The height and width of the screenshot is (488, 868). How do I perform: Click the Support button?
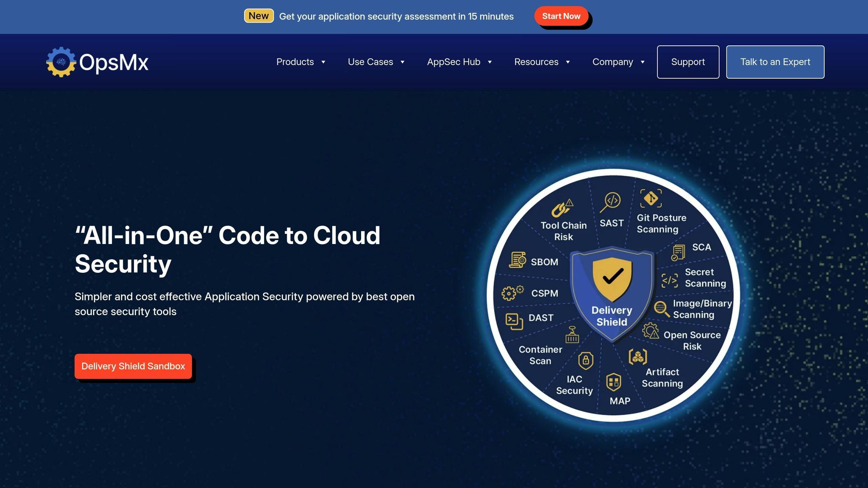(688, 62)
